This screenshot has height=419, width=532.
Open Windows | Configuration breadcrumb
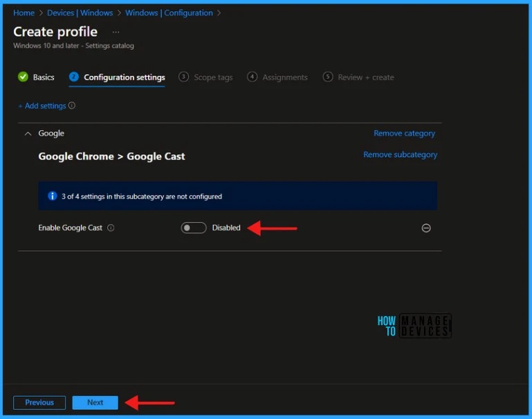tap(169, 13)
